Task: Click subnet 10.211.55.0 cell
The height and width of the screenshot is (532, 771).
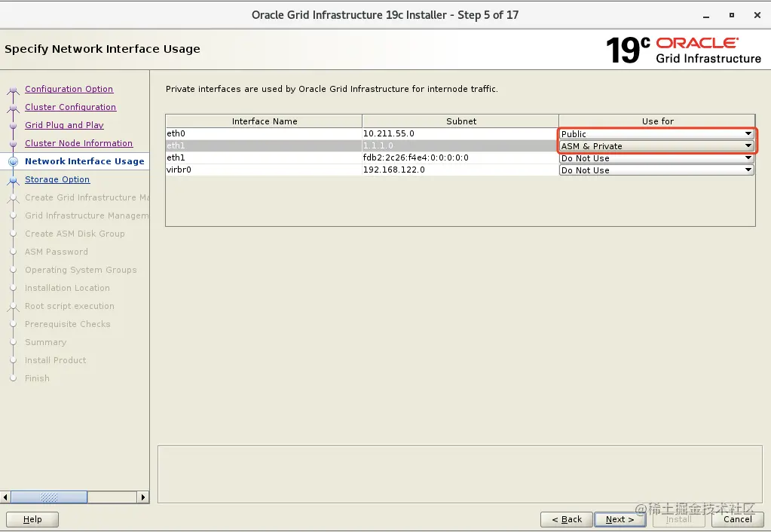Action: [x=460, y=133]
